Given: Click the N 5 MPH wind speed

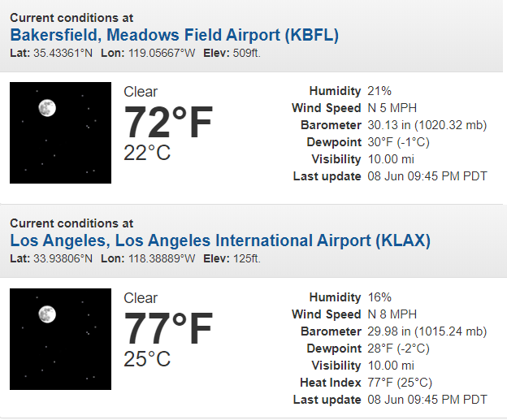Looking at the screenshot, I should [392, 108].
